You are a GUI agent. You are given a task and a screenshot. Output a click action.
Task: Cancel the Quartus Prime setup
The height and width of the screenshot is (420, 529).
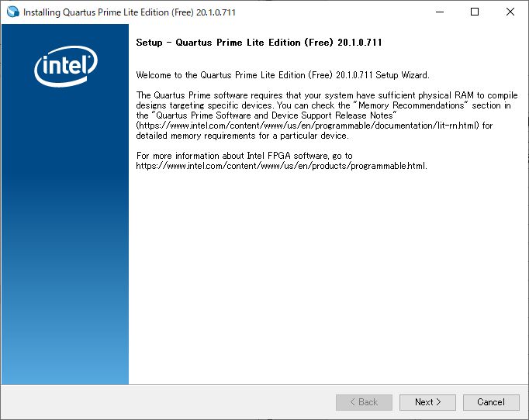pos(491,402)
